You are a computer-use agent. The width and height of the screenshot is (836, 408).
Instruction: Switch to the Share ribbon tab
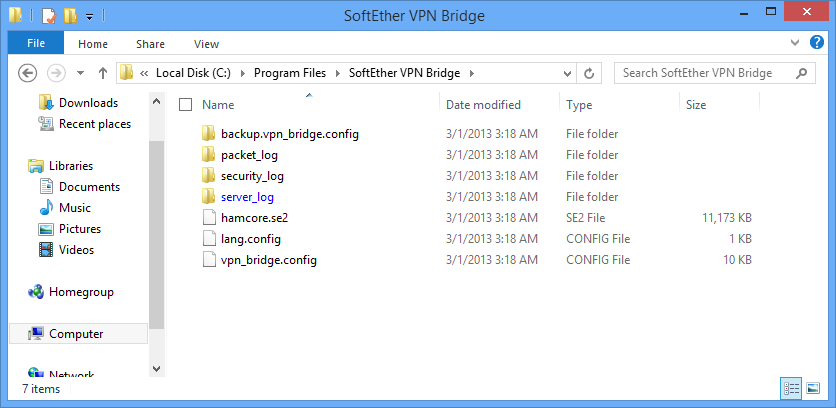click(150, 44)
